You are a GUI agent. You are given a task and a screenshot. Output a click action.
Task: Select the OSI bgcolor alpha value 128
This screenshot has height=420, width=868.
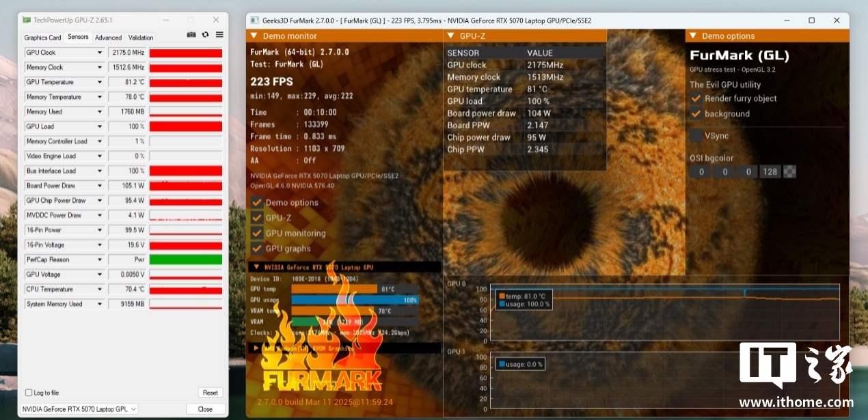[x=770, y=171]
